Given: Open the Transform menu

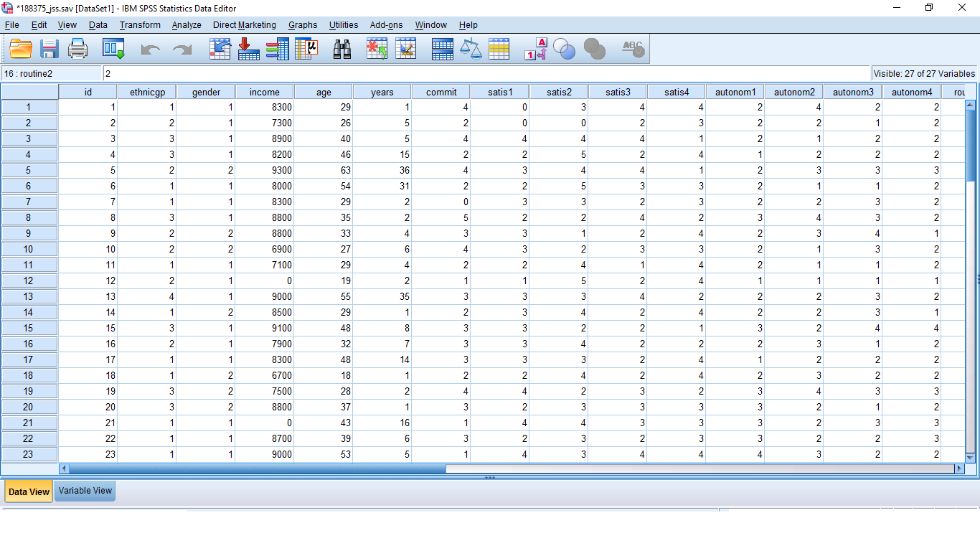Looking at the screenshot, I should (140, 25).
